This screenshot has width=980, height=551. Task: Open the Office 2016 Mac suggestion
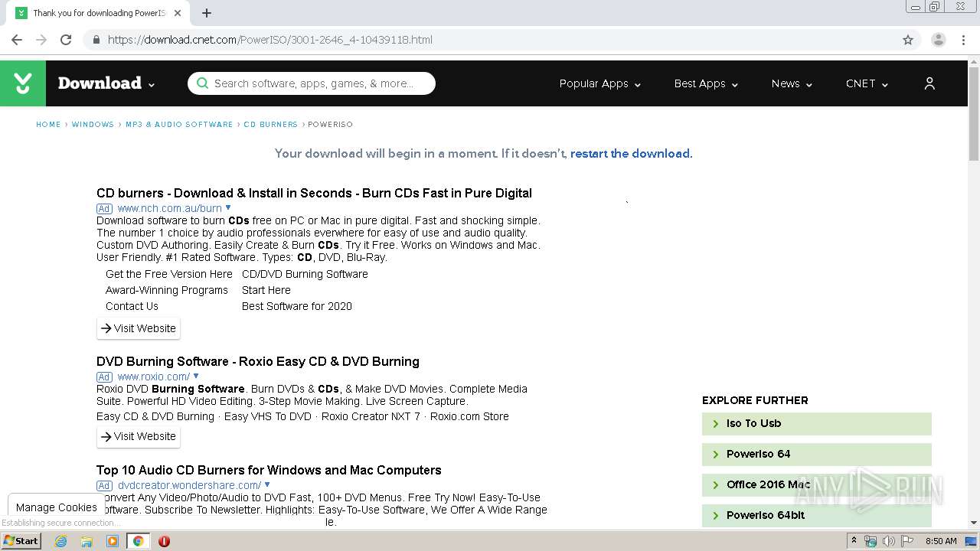point(817,485)
